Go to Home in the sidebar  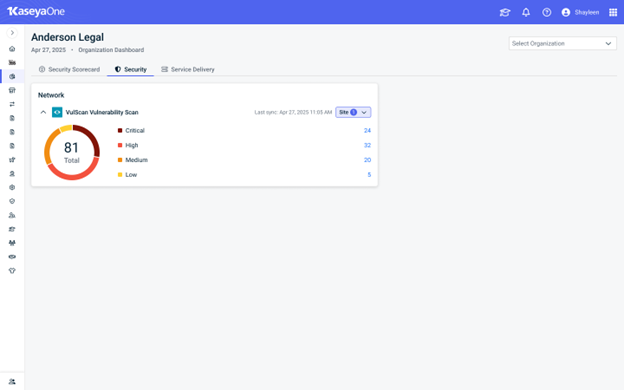tap(12, 49)
